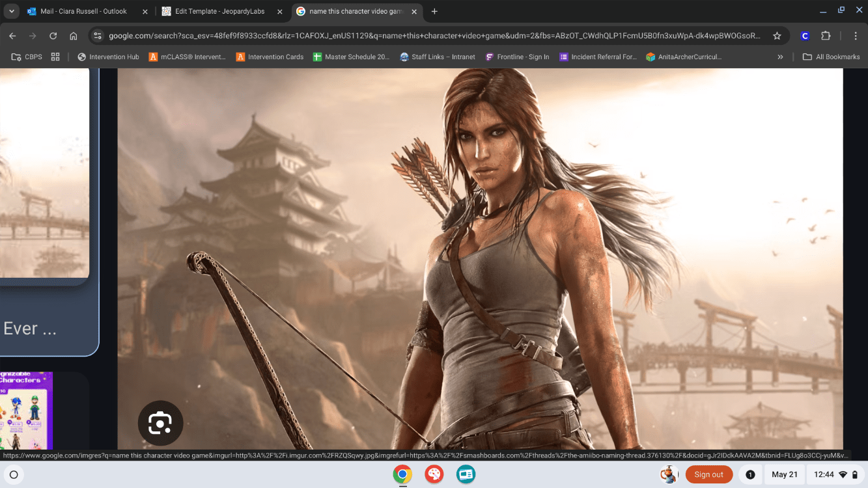Open the Master Schedule bookmark
Screen dimensions: 868x488
352,57
